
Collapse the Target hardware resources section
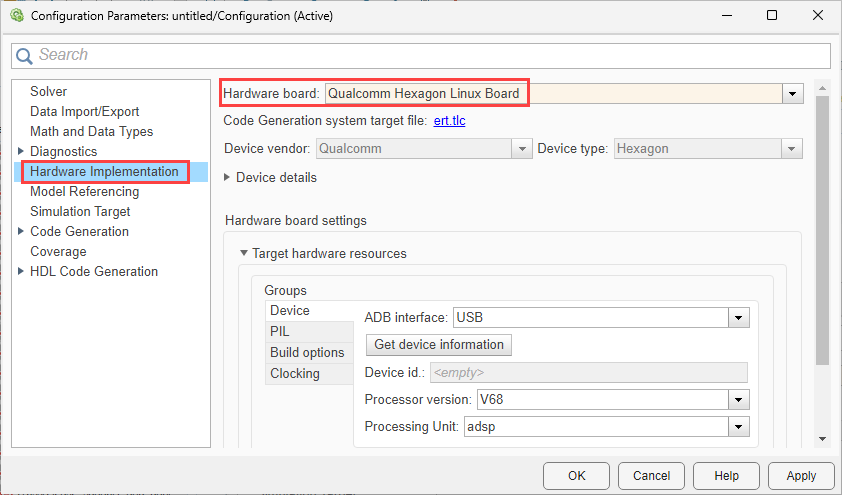tap(243, 254)
